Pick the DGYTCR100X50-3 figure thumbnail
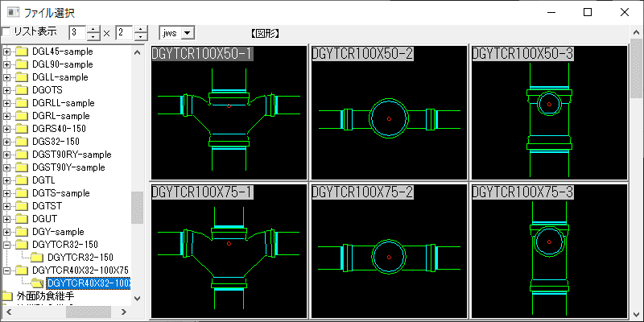 click(548, 113)
